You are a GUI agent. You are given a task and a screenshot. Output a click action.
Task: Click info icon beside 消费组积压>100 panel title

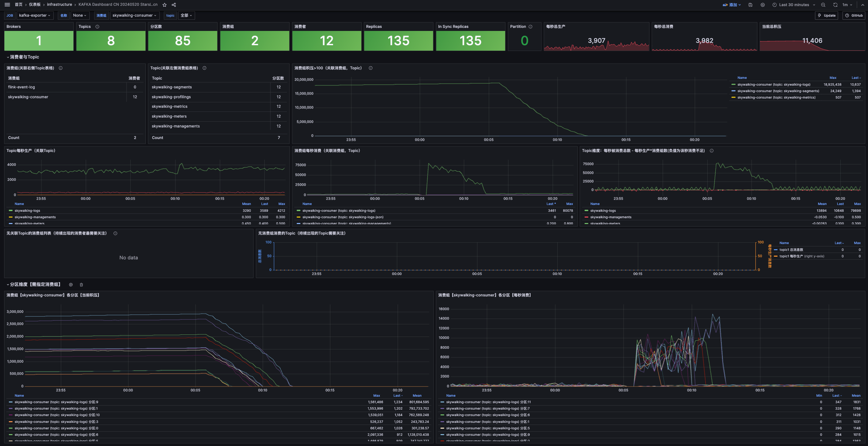pyautogui.click(x=371, y=68)
